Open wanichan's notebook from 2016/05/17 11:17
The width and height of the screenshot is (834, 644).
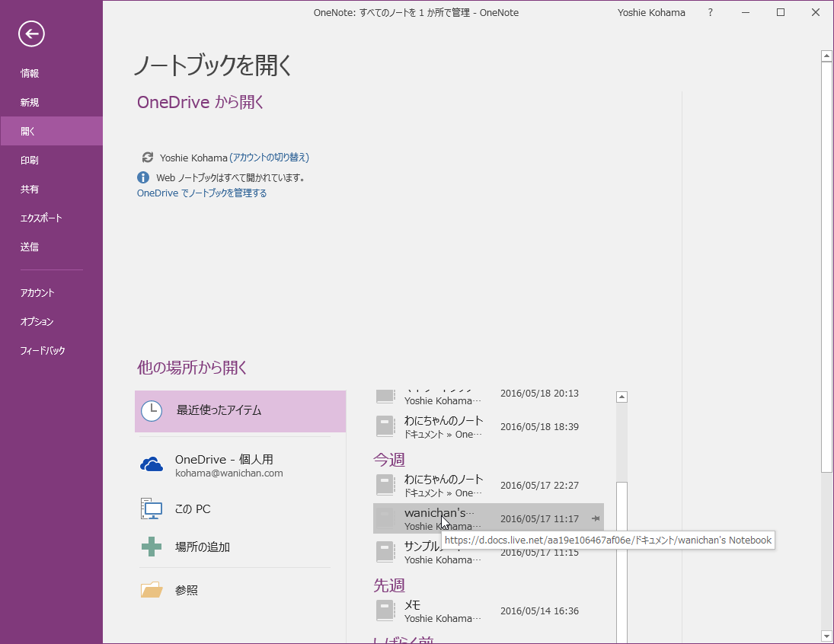[x=488, y=518]
